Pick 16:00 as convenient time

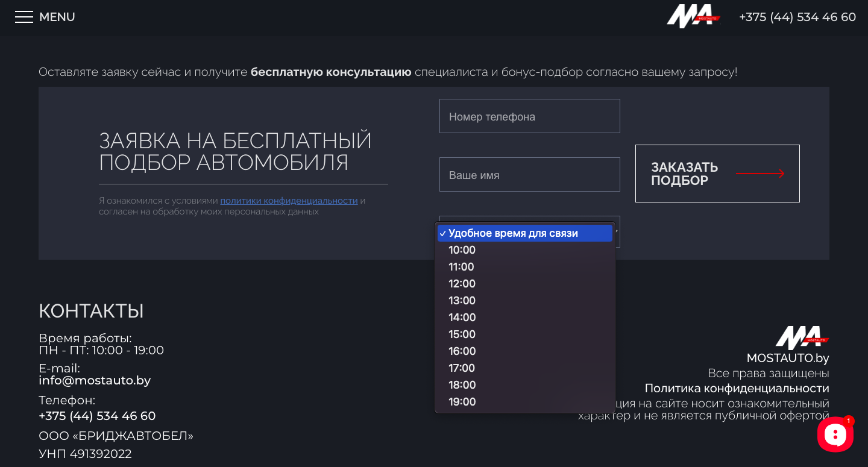(x=462, y=351)
